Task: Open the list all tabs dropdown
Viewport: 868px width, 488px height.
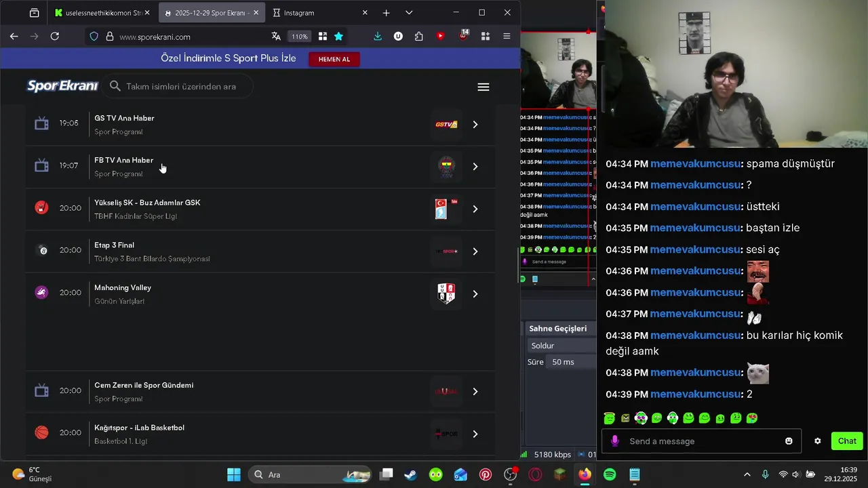Action: (x=409, y=13)
